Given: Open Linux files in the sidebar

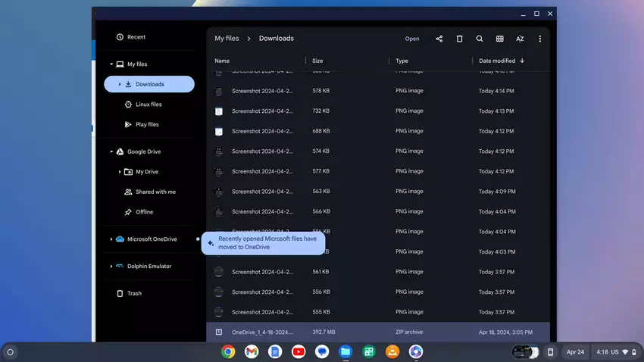Looking at the screenshot, I should (x=148, y=105).
